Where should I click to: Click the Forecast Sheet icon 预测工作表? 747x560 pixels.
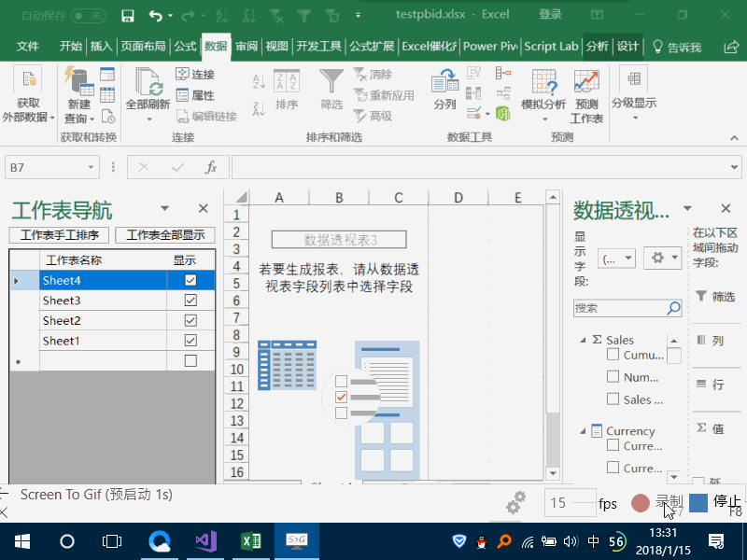pos(586,81)
